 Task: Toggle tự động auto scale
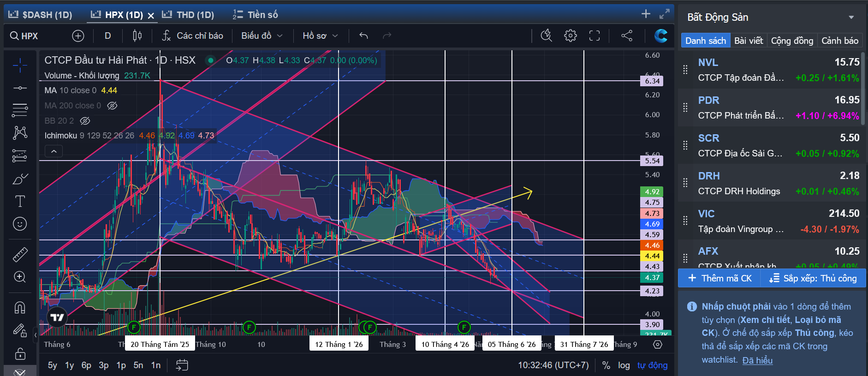pos(652,365)
